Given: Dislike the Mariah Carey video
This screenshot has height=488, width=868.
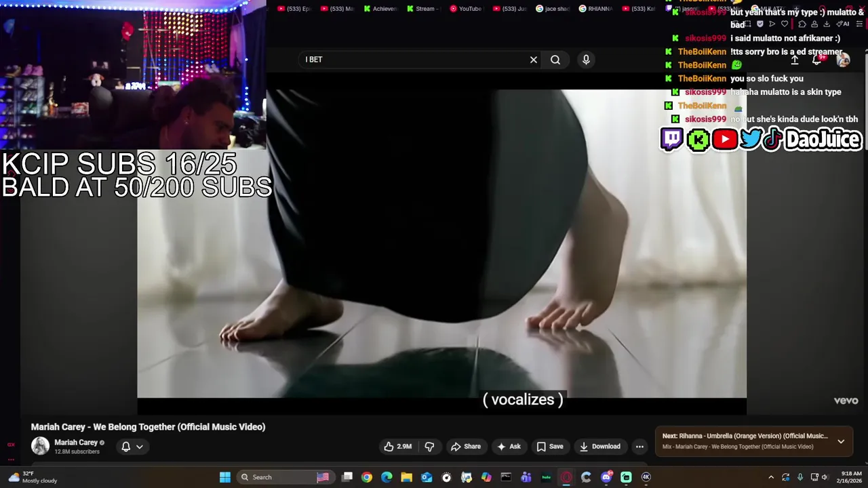Looking at the screenshot, I should click(x=429, y=447).
